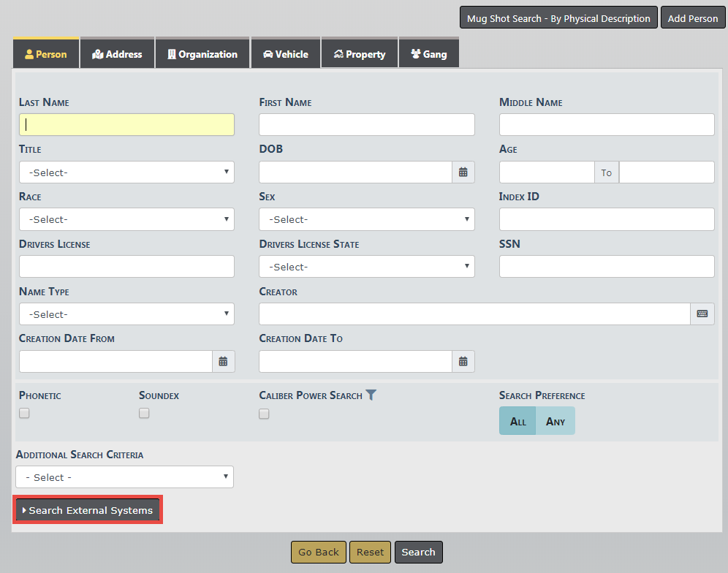This screenshot has width=728, height=573.
Task: Click the Caliber Power Search filter icon
Action: [x=371, y=395]
